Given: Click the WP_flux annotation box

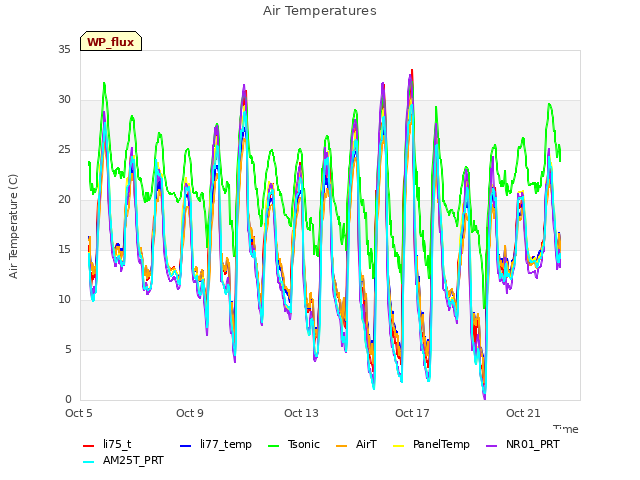Looking at the screenshot, I should [x=111, y=41].
